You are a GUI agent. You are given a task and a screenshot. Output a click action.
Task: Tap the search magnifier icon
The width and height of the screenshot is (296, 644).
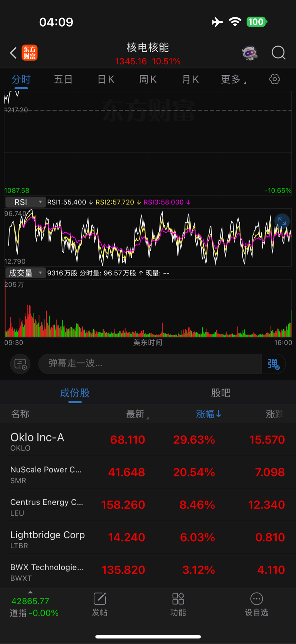278,52
